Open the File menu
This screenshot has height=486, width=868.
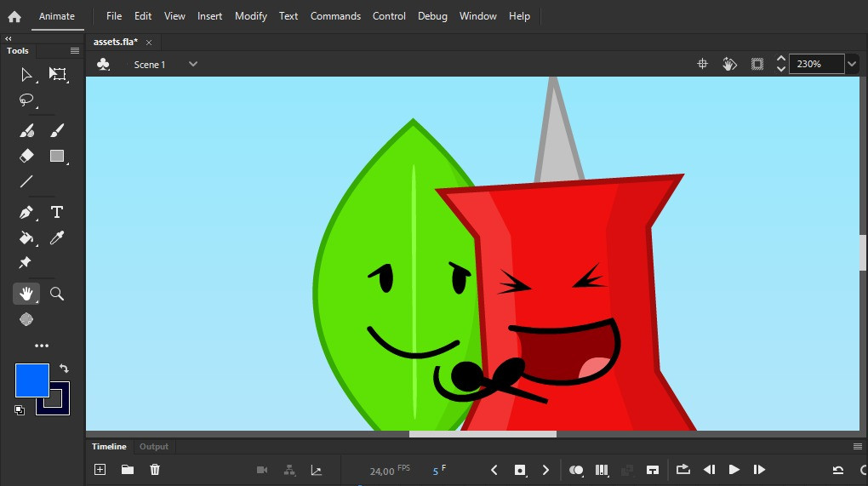click(114, 16)
